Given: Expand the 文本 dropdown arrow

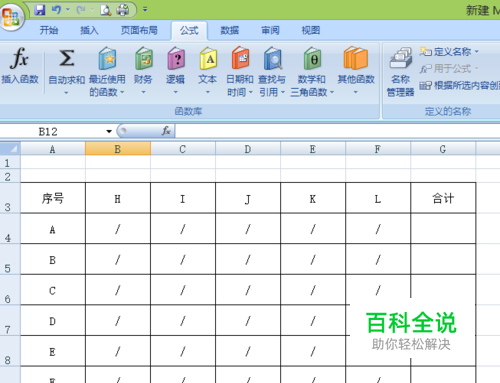Looking at the screenshot, I should [x=208, y=92].
